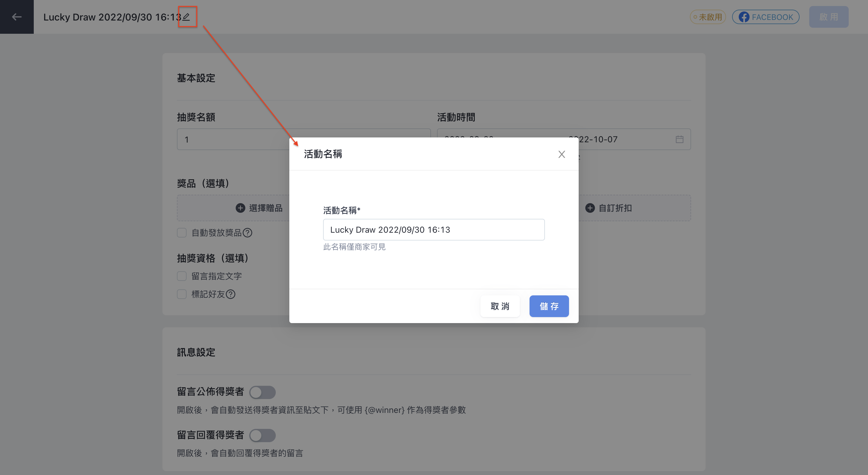Click the title text Lucky Draw 2022/09/30 16:13
The height and width of the screenshot is (475, 868).
tap(112, 17)
